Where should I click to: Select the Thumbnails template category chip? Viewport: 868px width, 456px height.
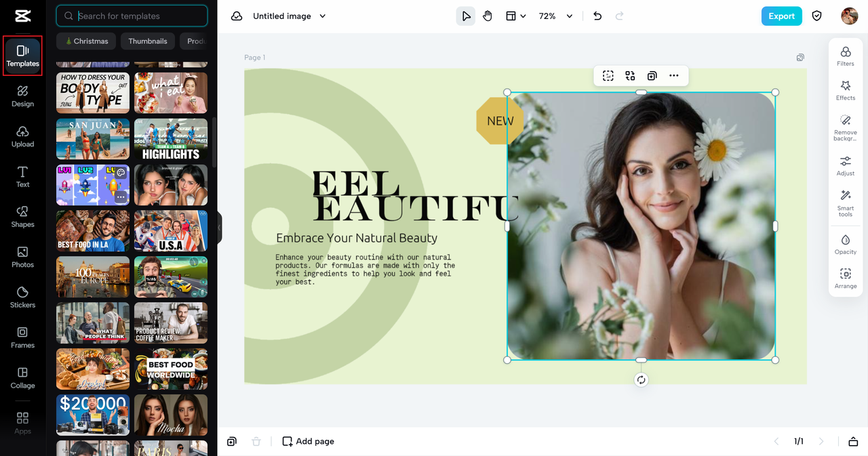click(x=148, y=41)
